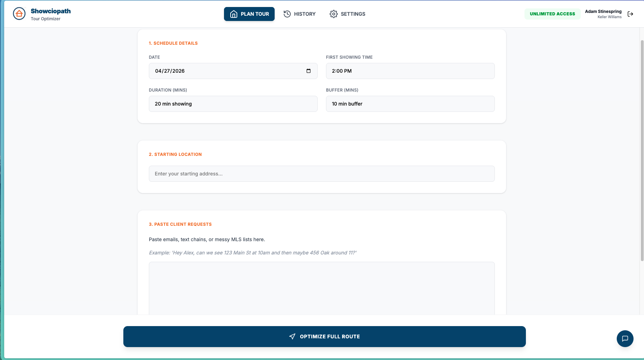This screenshot has width=644, height=360.
Task: Click the Optimize Full Route button
Action: tap(325, 337)
